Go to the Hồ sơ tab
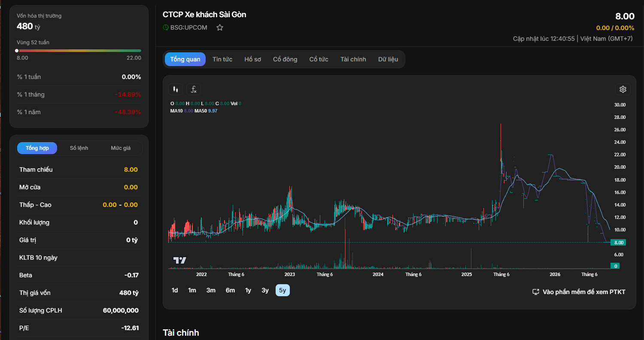 [x=253, y=59]
